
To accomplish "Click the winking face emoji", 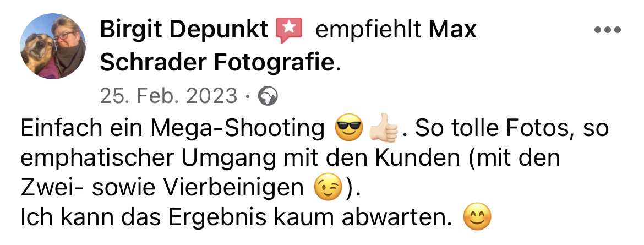I will [x=328, y=187].
